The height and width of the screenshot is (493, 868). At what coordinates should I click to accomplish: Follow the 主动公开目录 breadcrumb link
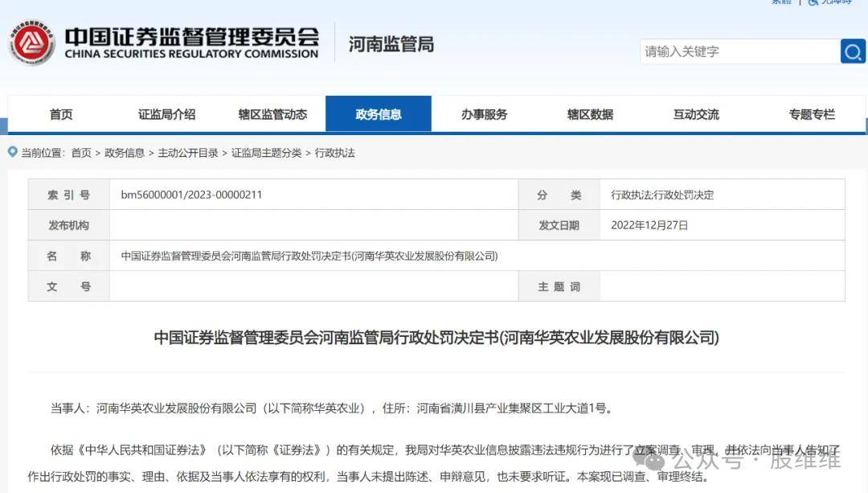click(190, 152)
